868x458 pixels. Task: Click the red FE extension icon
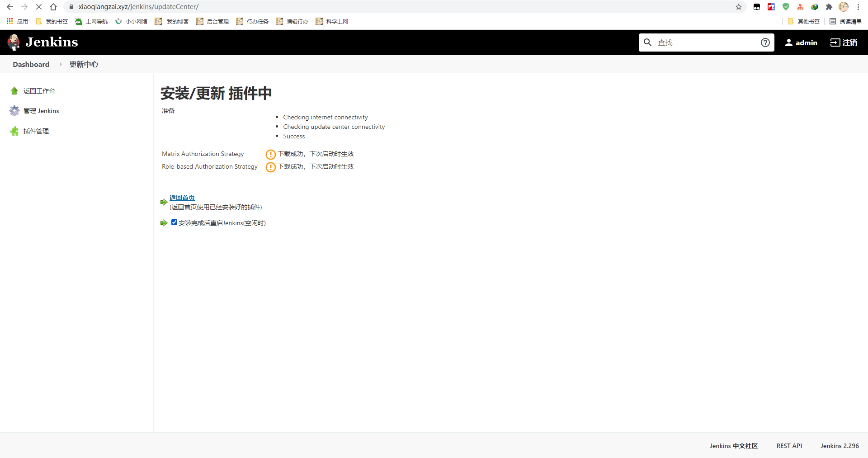771,7
